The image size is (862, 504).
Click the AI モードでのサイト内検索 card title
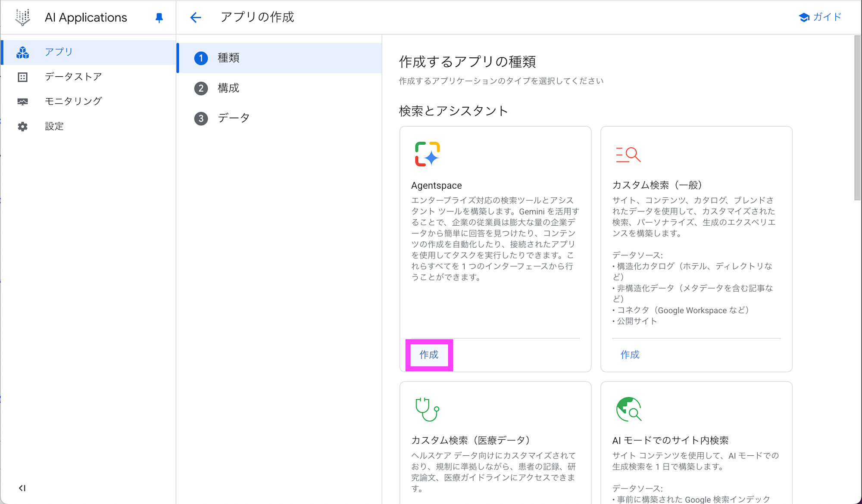[670, 440]
